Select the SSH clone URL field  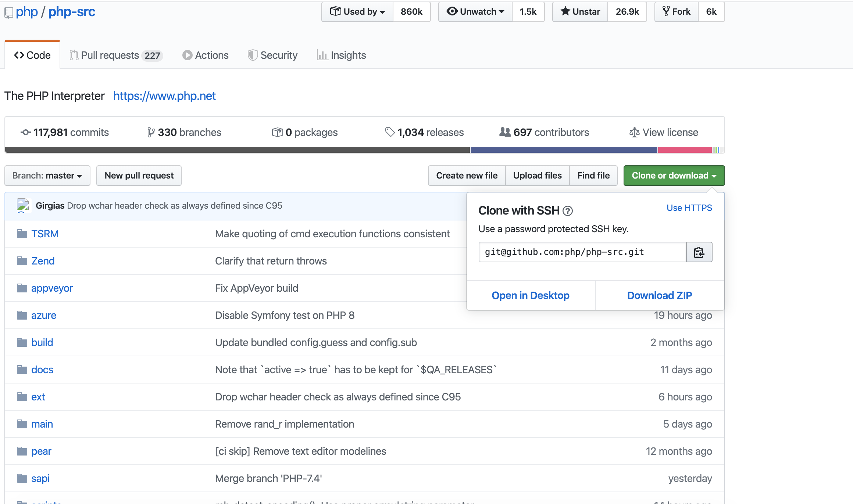click(x=583, y=252)
